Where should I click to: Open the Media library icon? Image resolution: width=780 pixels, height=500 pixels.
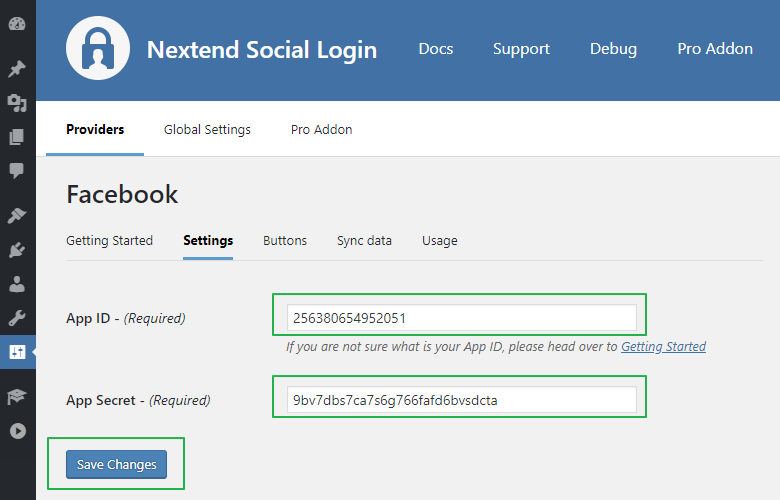pyautogui.click(x=17, y=103)
